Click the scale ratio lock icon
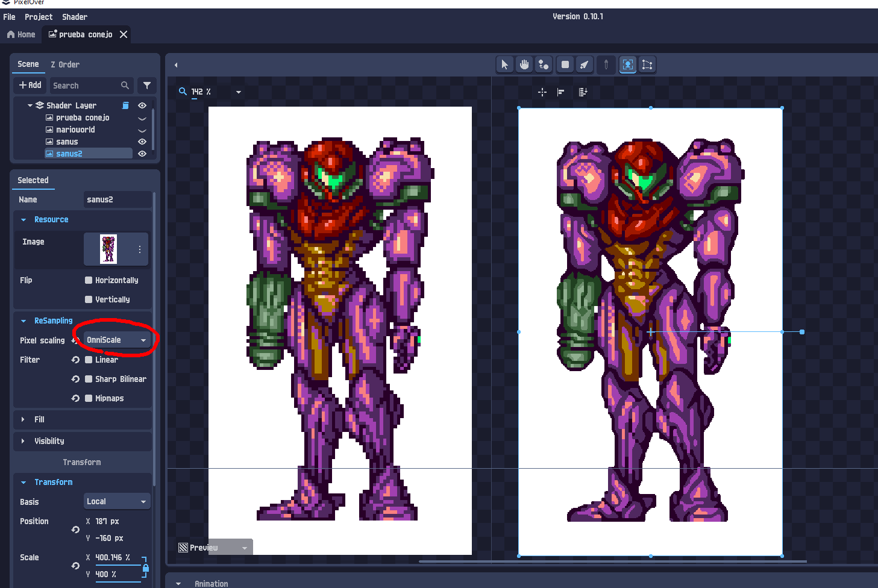The height and width of the screenshot is (588, 878). point(145,567)
